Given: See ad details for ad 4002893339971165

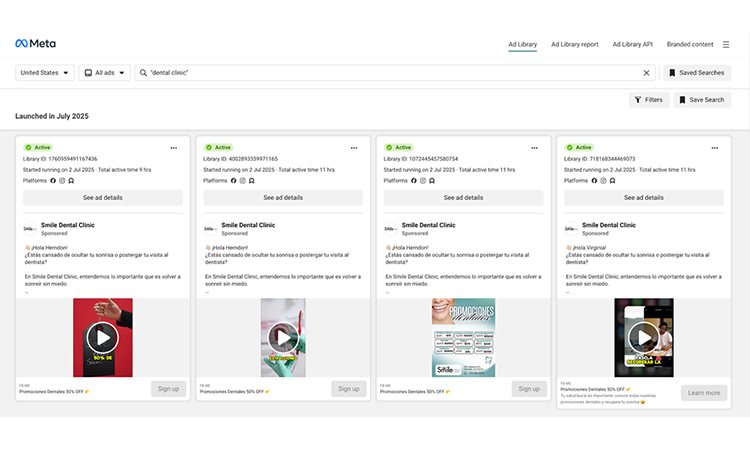Looking at the screenshot, I should click(x=283, y=198).
